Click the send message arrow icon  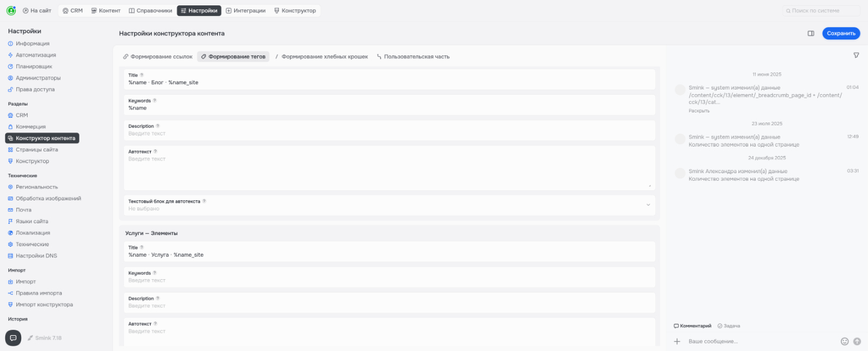point(857,341)
